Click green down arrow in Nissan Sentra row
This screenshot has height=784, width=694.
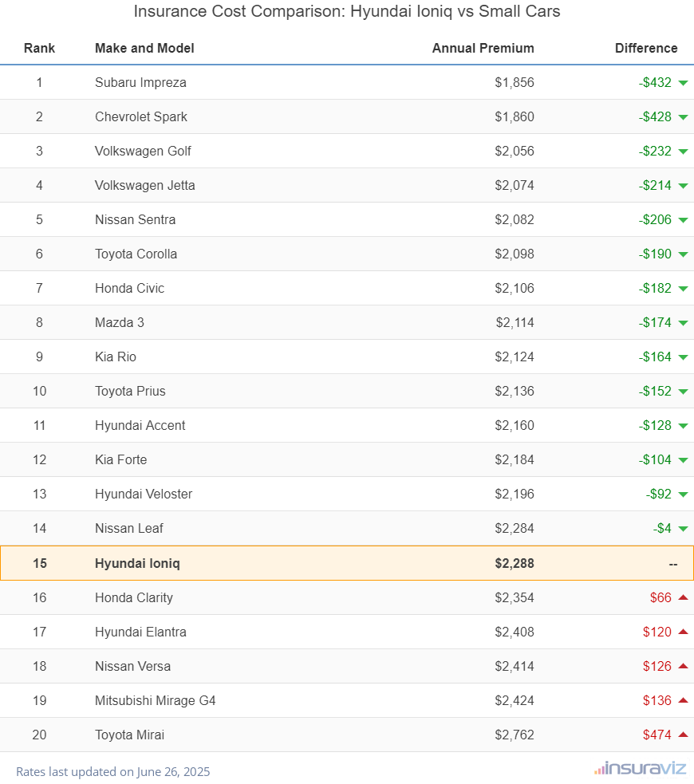[683, 220]
